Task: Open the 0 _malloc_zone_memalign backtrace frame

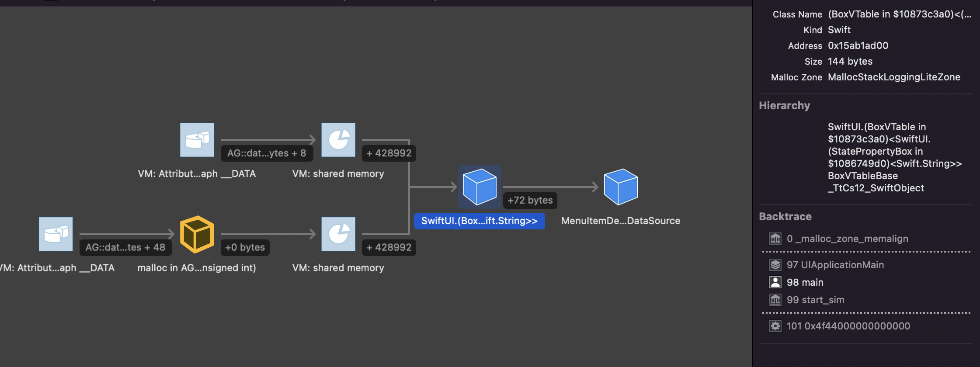Action: (847, 239)
